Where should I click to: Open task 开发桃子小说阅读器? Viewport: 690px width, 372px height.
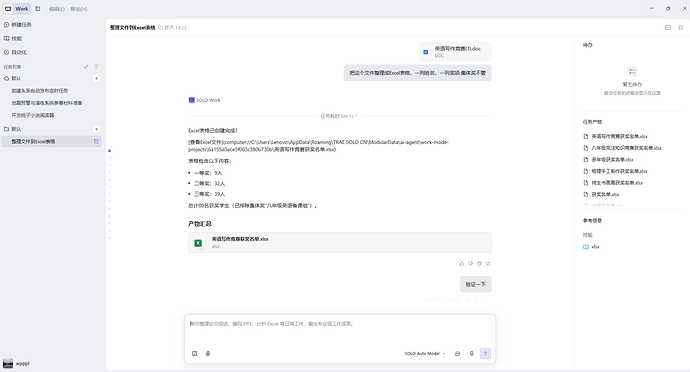33,115
